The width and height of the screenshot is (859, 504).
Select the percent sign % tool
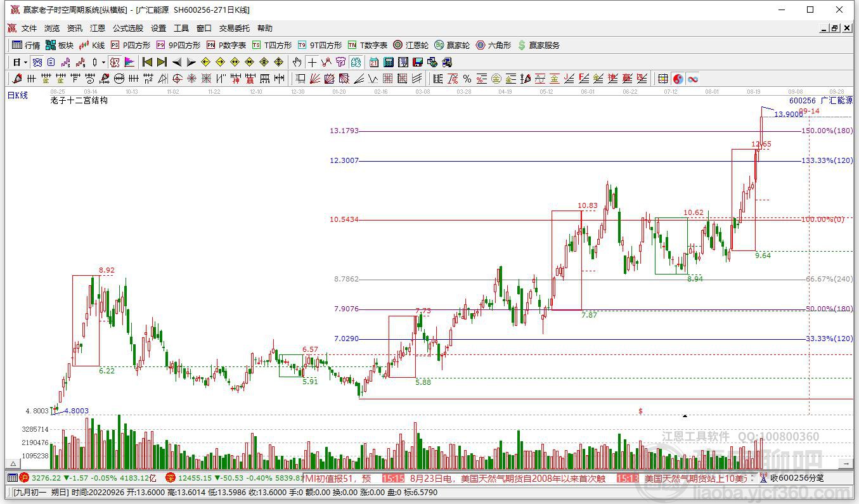click(x=467, y=79)
